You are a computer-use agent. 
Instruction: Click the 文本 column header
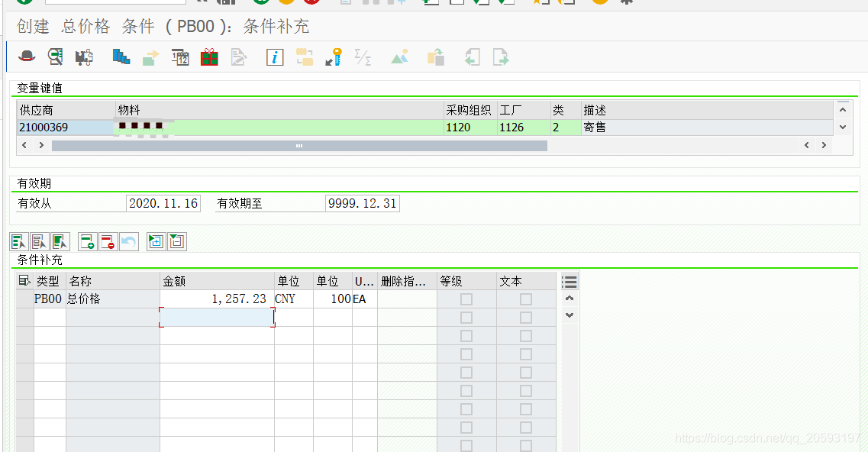(x=526, y=281)
